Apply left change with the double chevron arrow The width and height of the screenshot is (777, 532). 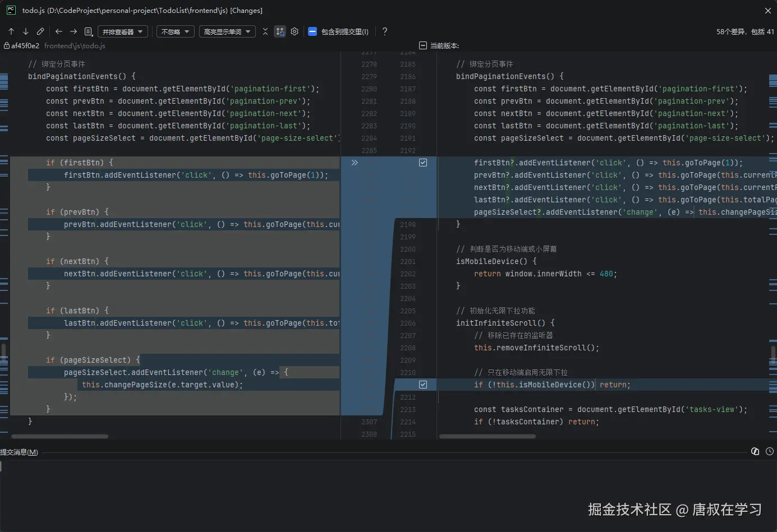(x=355, y=163)
